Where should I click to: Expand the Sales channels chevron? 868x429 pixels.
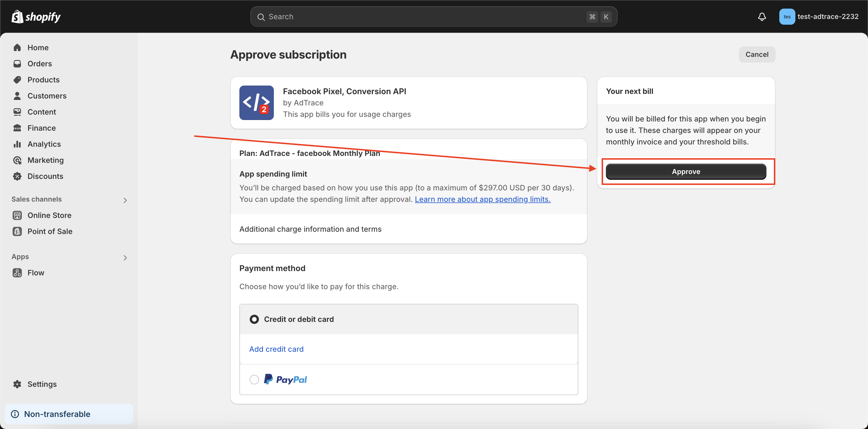click(125, 200)
